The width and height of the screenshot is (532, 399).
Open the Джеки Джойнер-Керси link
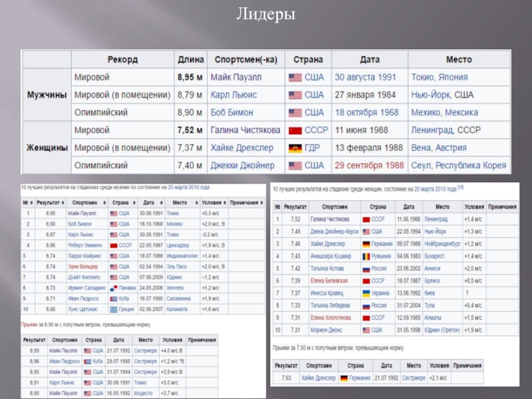click(x=334, y=231)
